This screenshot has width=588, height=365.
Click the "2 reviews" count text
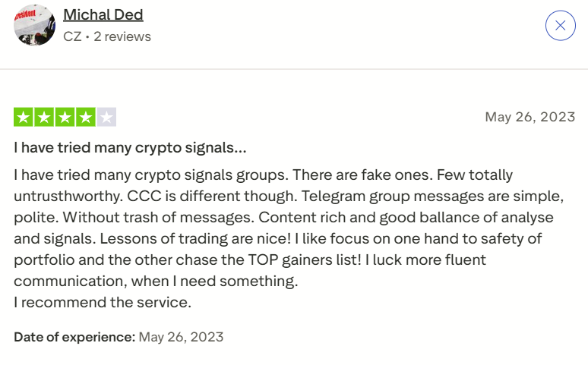(x=122, y=36)
